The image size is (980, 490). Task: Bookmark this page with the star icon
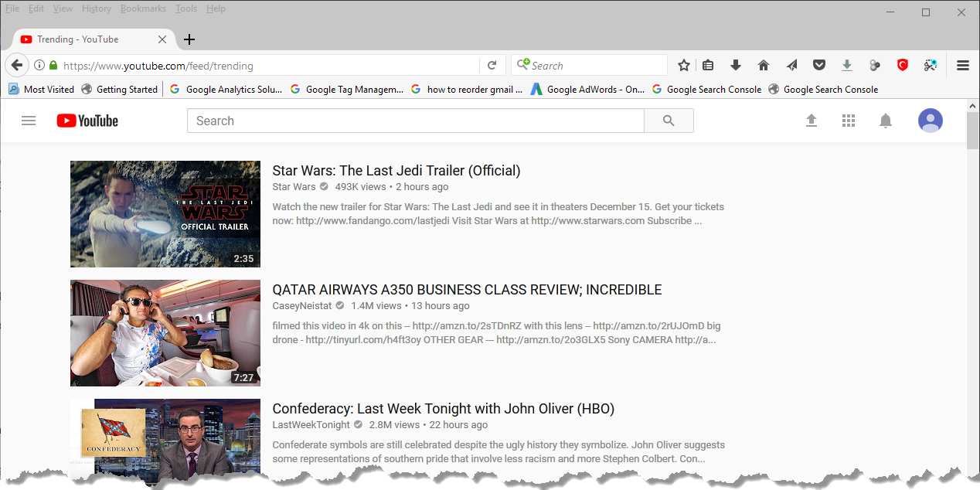point(684,66)
